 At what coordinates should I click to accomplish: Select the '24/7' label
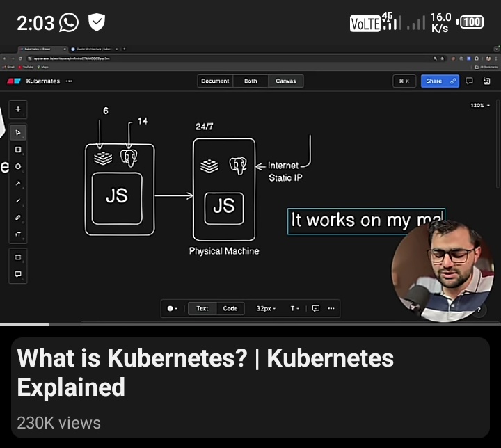205,127
